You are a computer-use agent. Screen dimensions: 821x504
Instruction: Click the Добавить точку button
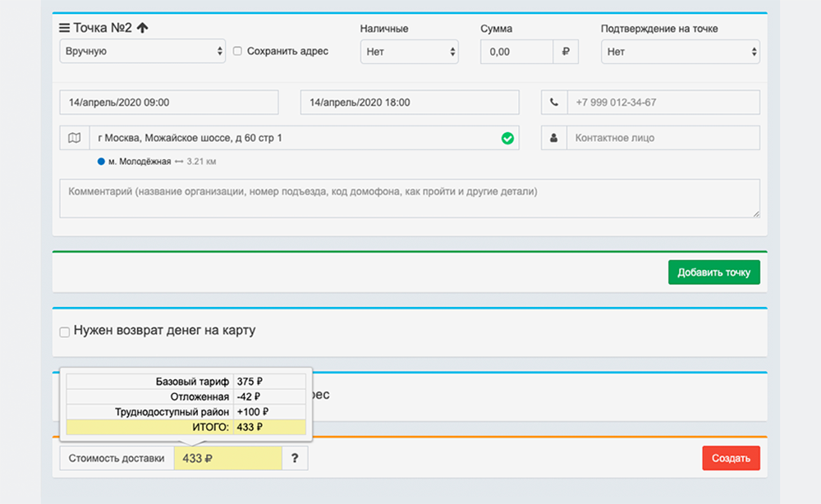713,273
